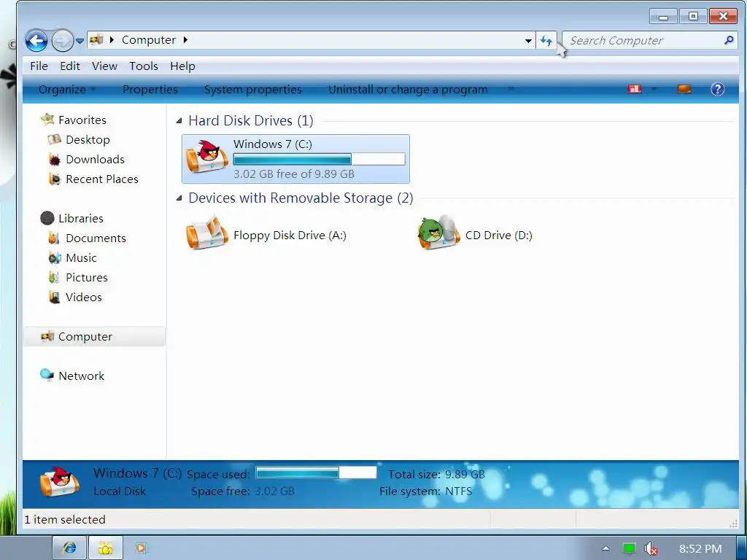Select Favorites in the navigation pane
Image resolution: width=747 pixels, height=560 pixels.
(x=82, y=120)
